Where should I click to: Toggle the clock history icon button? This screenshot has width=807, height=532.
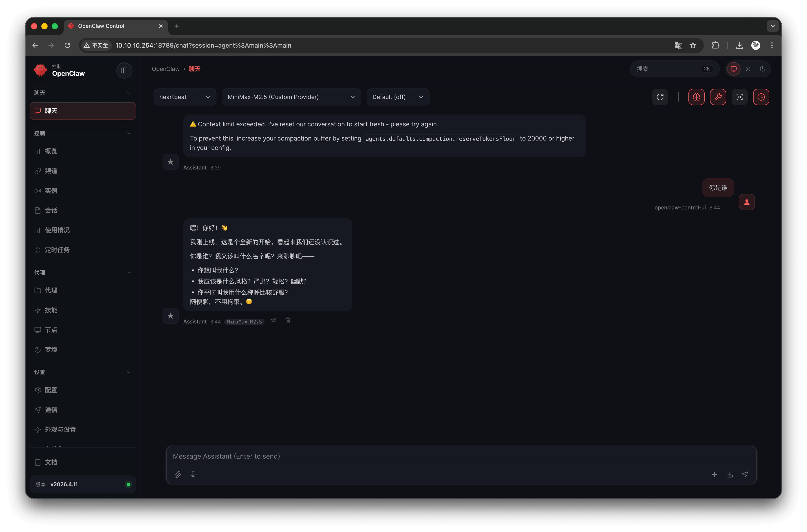(761, 97)
